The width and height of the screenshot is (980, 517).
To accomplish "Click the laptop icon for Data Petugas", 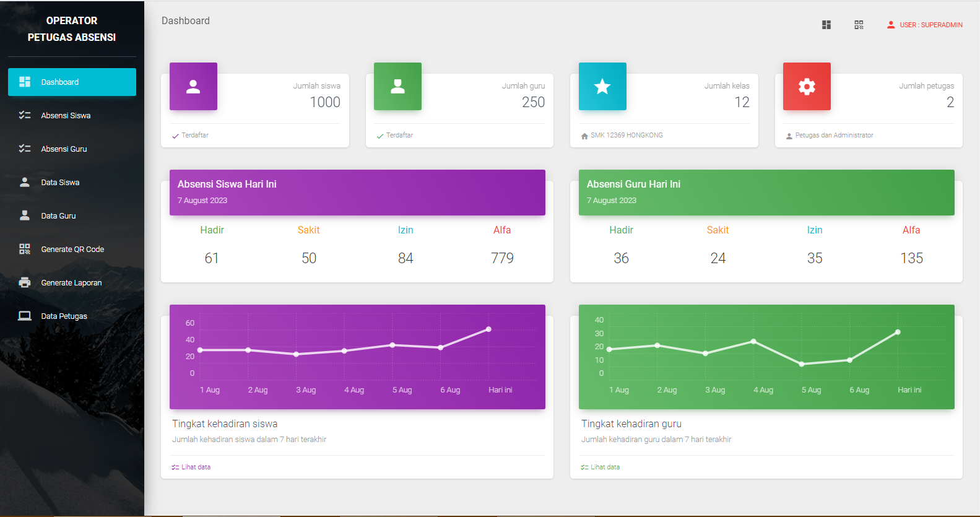I will [25, 316].
